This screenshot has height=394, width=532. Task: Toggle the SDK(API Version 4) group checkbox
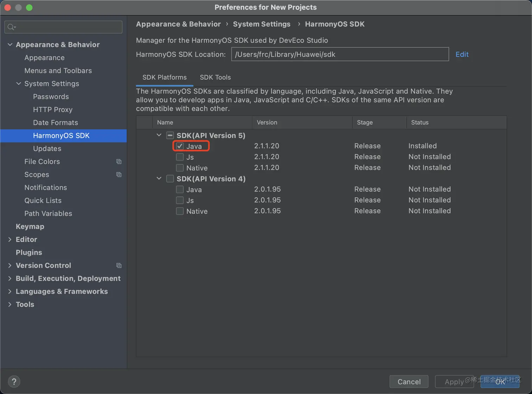click(x=170, y=179)
